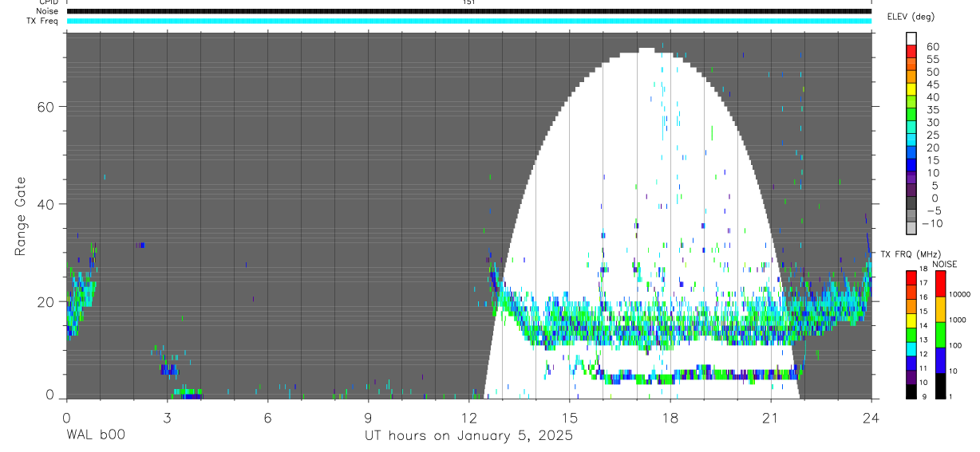
Task: Pick the red swatch in ELEV colorbar
Action: pos(911,51)
